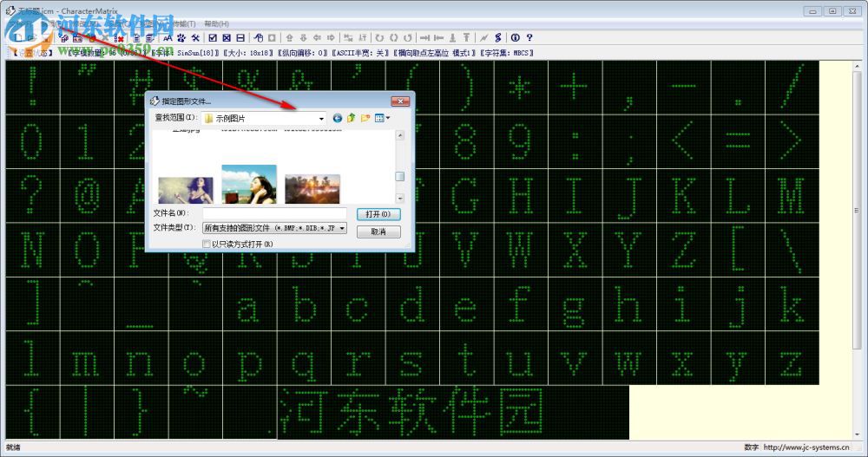This screenshot has width=868, height=457.
Task: Click the align-to-bottom toolbar icon
Action: [x=453, y=37]
